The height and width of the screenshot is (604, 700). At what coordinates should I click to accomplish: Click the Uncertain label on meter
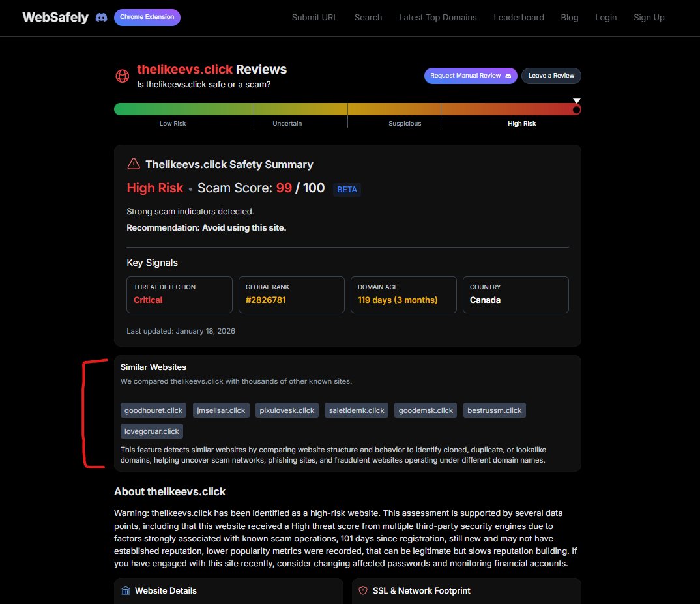click(287, 124)
